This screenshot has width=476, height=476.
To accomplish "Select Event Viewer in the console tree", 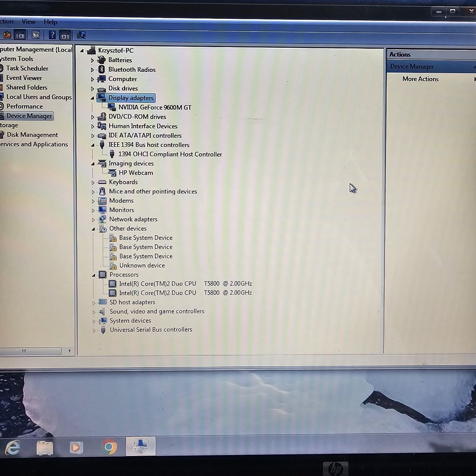I will [x=24, y=78].
